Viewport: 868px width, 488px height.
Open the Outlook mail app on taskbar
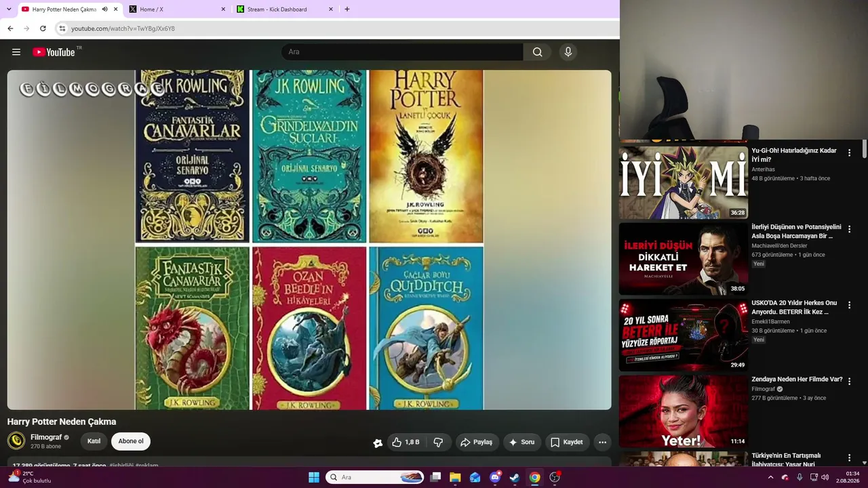click(x=475, y=477)
